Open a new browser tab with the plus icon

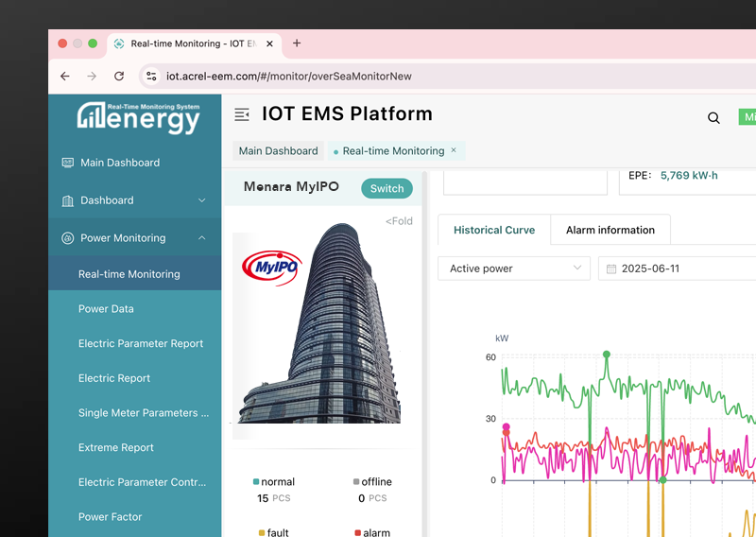297,43
